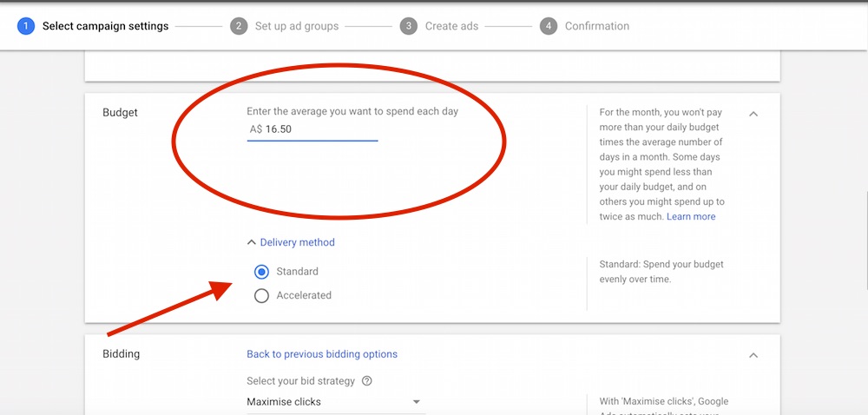Click the Select your bid strategy label
The image size is (868, 415).
[x=301, y=381]
